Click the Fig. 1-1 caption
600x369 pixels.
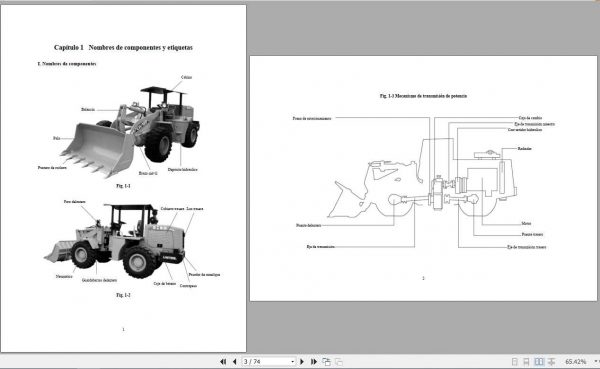[123, 186]
